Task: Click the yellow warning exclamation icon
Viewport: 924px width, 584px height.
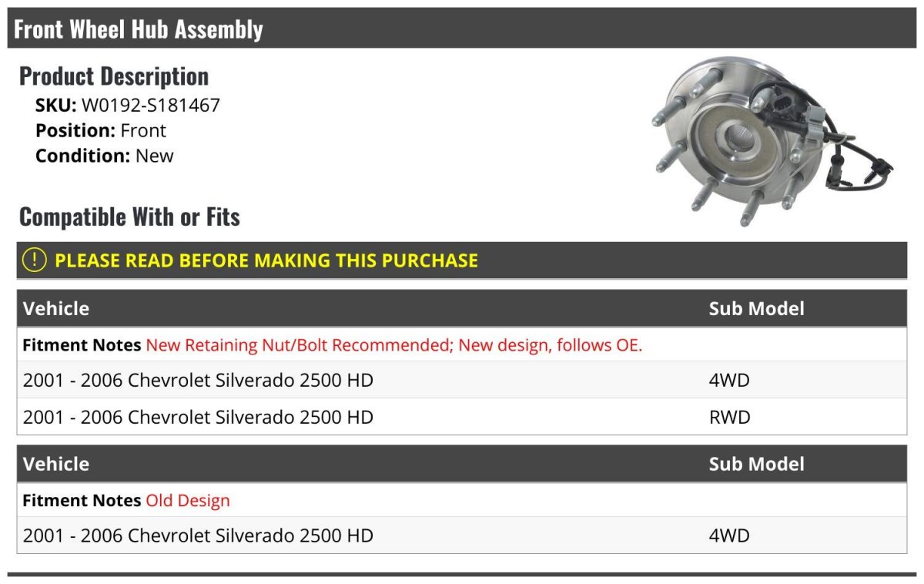Action: click(35, 260)
